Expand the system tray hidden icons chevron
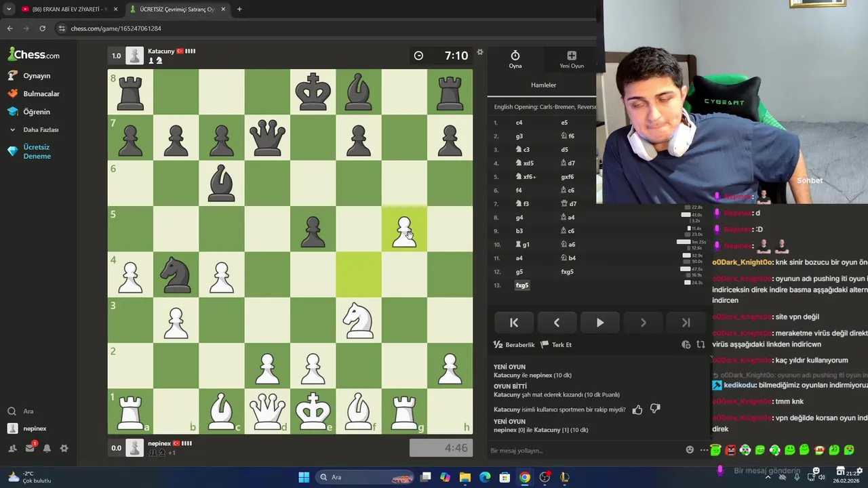 [768, 477]
